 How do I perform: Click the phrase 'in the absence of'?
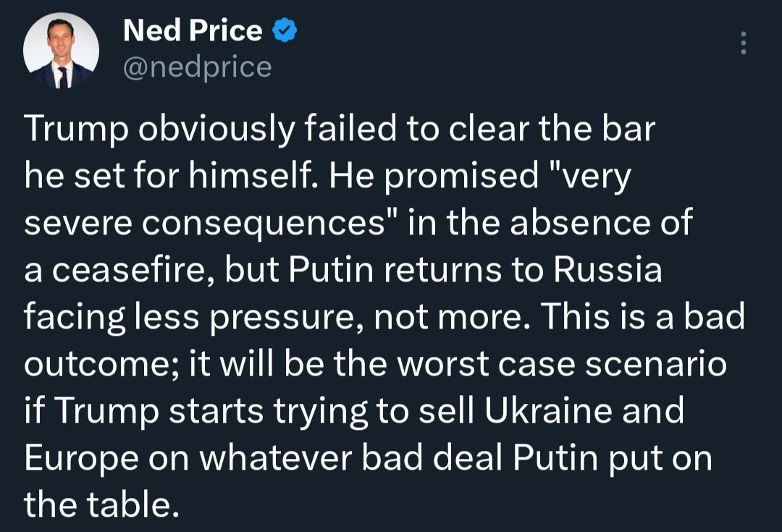point(550,223)
